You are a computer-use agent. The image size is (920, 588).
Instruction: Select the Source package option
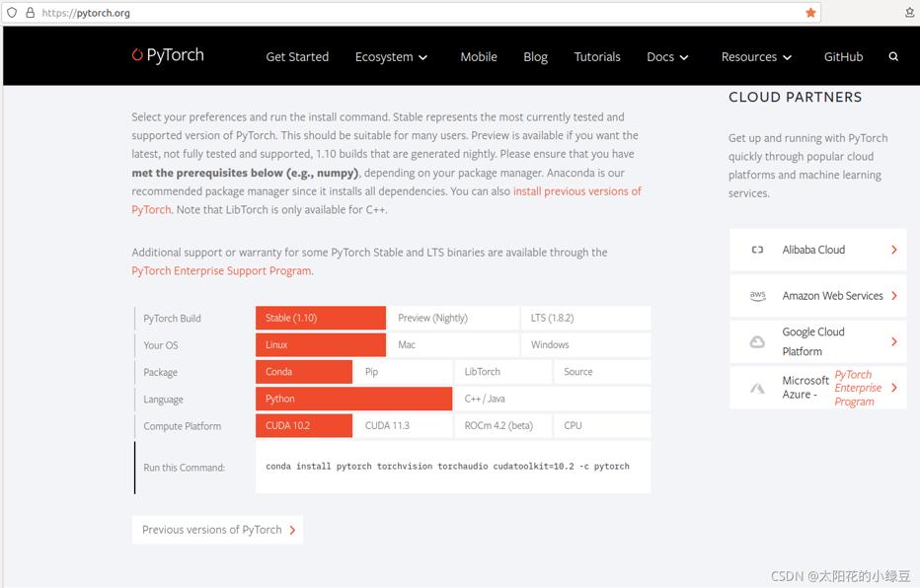pyautogui.click(x=602, y=372)
